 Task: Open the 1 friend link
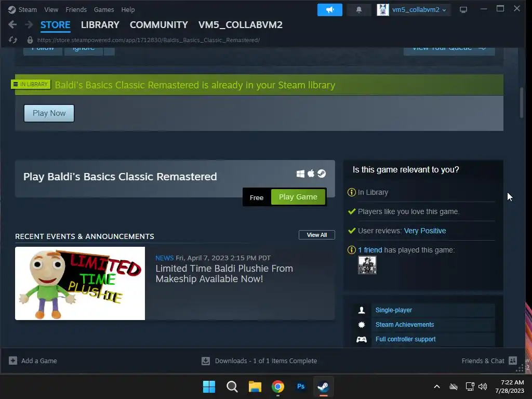point(370,250)
